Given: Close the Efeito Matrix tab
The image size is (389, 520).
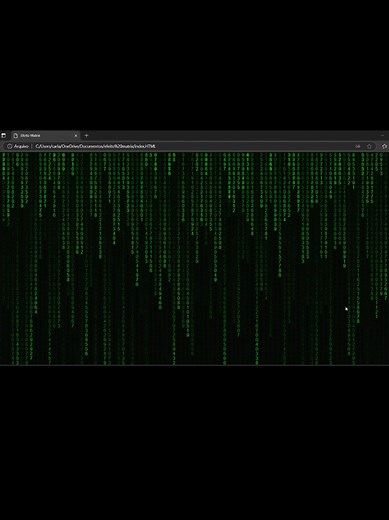Looking at the screenshot, I should coord(76,135).
